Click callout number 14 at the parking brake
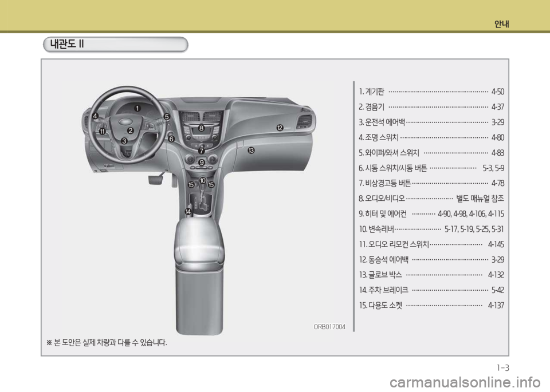Screen dimensions: 550x392 [188, 211]
